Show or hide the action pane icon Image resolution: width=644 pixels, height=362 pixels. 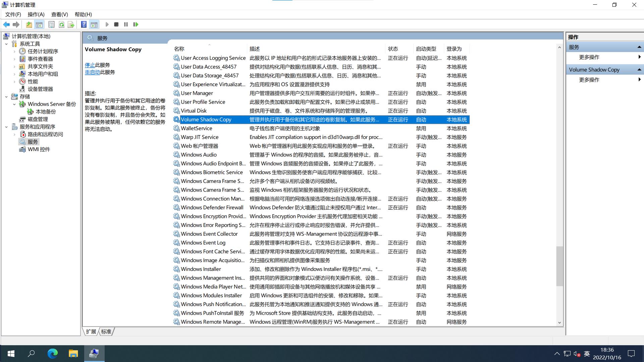pyautogui.click(x=94, y=24)
